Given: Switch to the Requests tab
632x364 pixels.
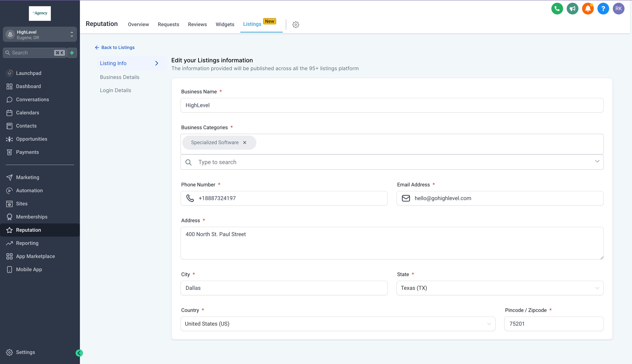Looking at the screenshot, I should click(168, 24).
